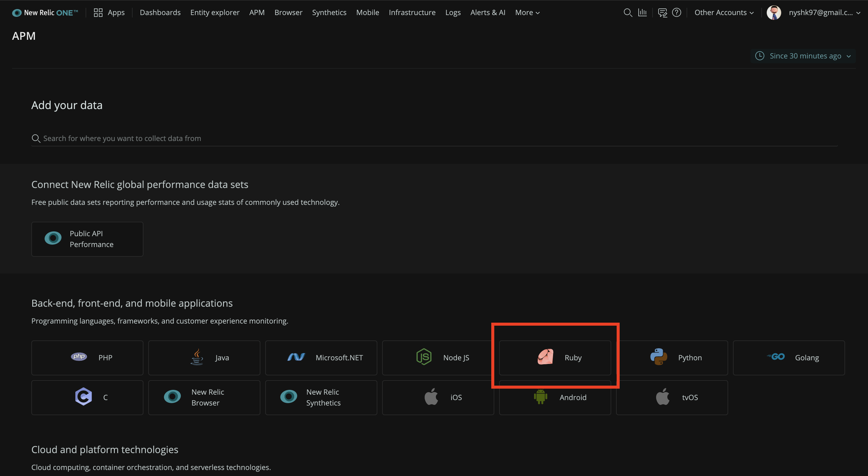Select the Python card
868x476 pixels.
pos(672,358)
